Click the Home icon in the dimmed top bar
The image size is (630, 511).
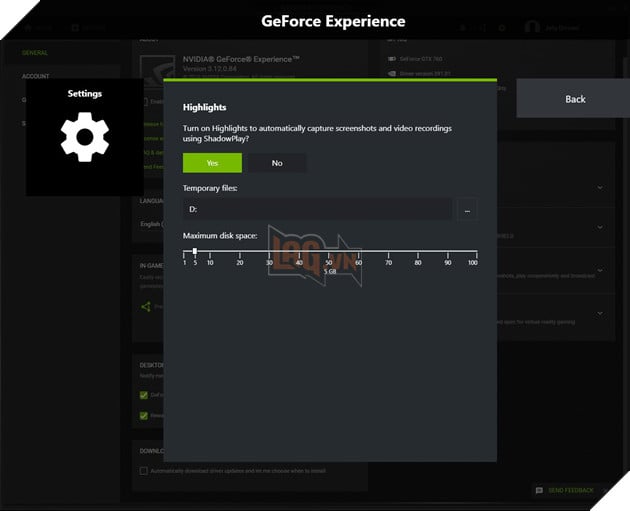pyautogui.click(x=28, y=28)
